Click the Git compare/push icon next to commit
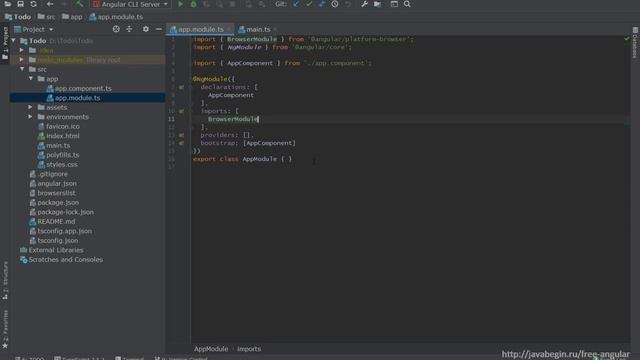The width and height of the screenshot is (640, 360). click(x=322, y=4)
